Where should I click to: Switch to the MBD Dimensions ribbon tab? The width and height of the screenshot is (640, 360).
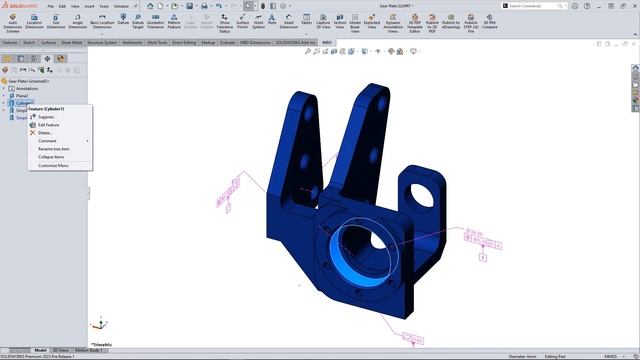(255, 42)
